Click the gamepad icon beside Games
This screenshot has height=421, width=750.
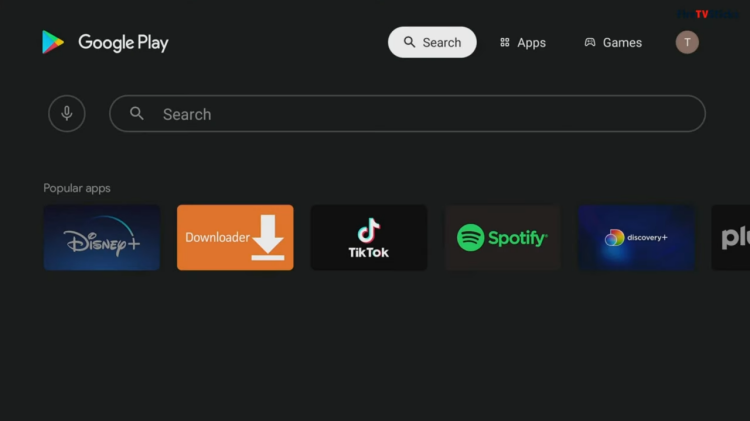click(590, 42)
